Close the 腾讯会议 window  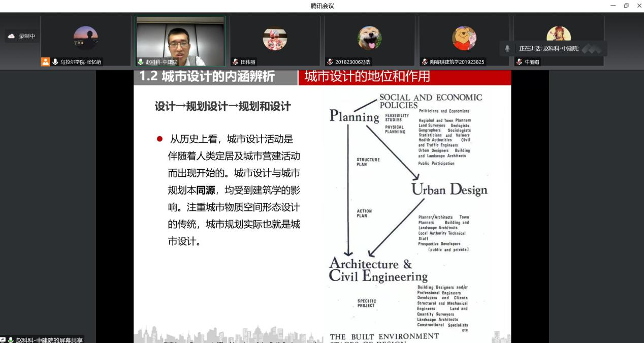click(638, 6)
